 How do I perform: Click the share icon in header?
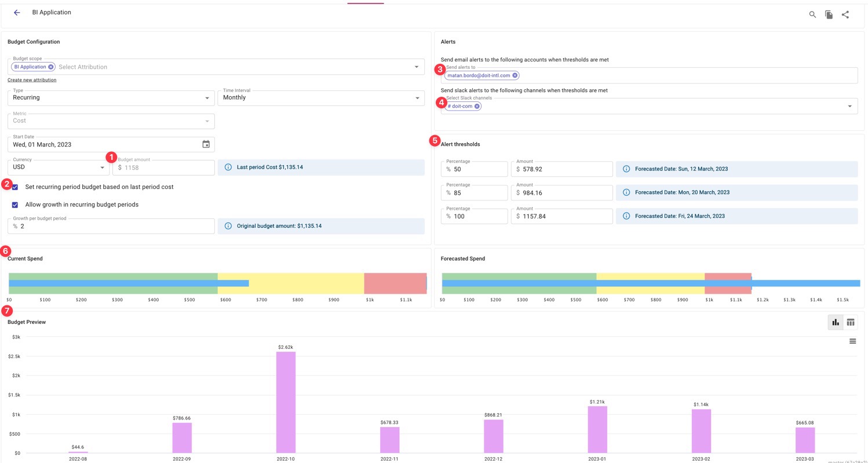click(845, 14)
